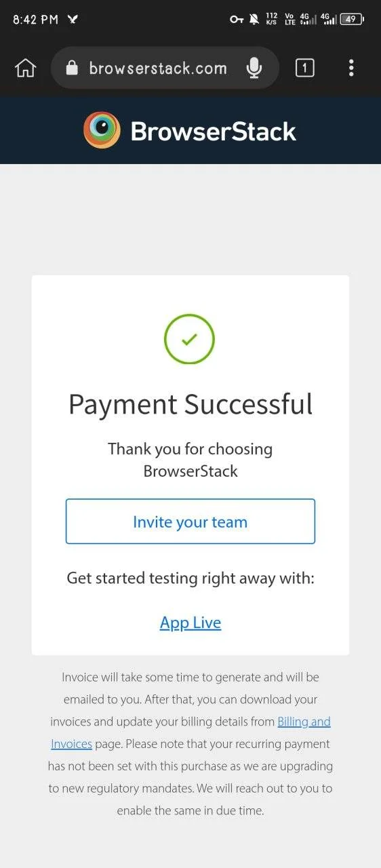Tap the lock icon beside browserstack.com
381x868 pixels.
tap(73, 68)
